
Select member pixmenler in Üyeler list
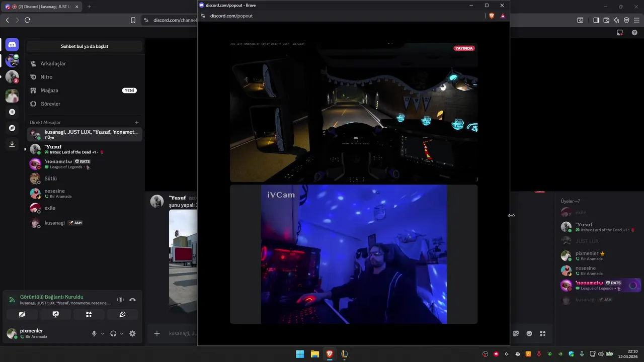(x=600, y=256)
